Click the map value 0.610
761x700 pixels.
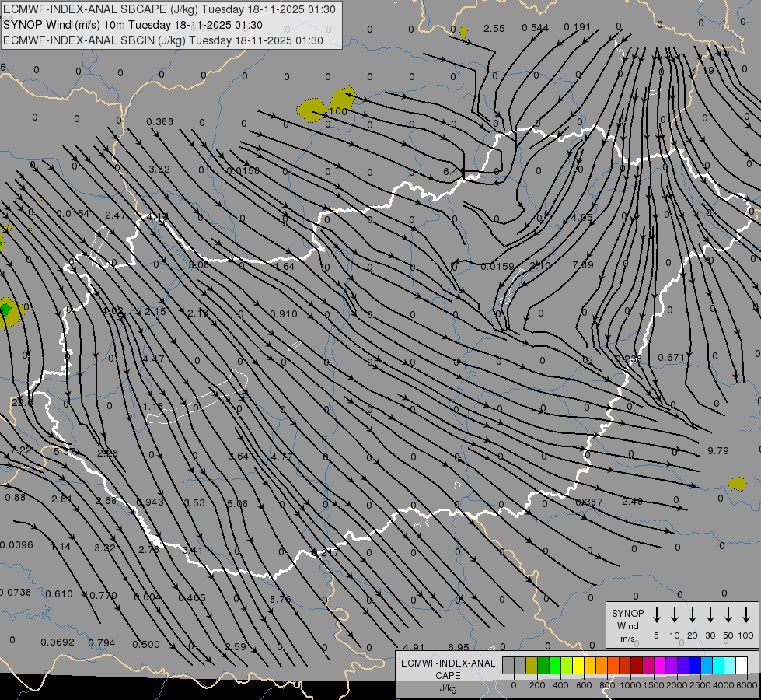tap(59, 593)
